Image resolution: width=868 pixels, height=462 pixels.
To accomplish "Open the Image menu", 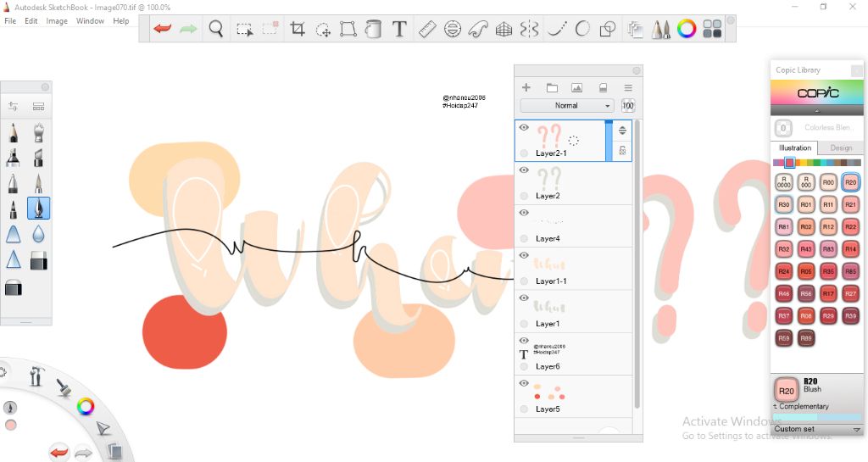I will pyautogui.click(x=57, y=21).
